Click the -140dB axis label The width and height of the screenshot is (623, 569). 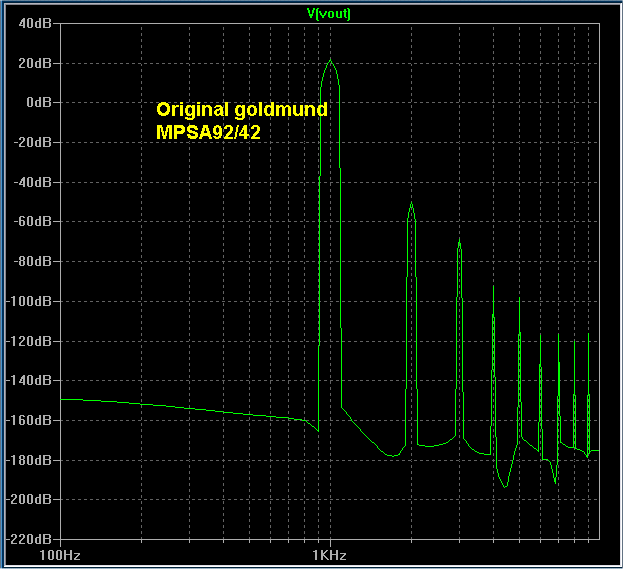(29, 380)
